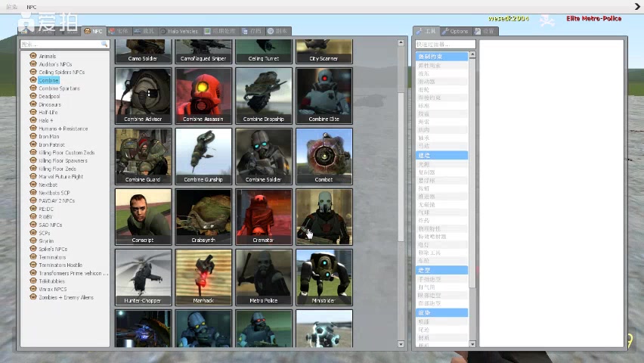Click the monkey icon beside Spike's NPCs
644x363 pixels.
33,249
